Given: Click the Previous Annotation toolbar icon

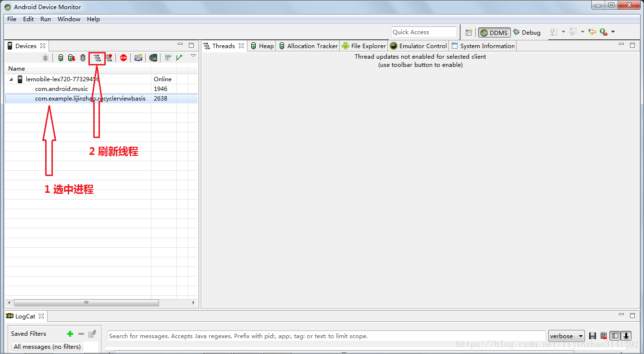Looking at the screenshot, I should tap(572, 32).
